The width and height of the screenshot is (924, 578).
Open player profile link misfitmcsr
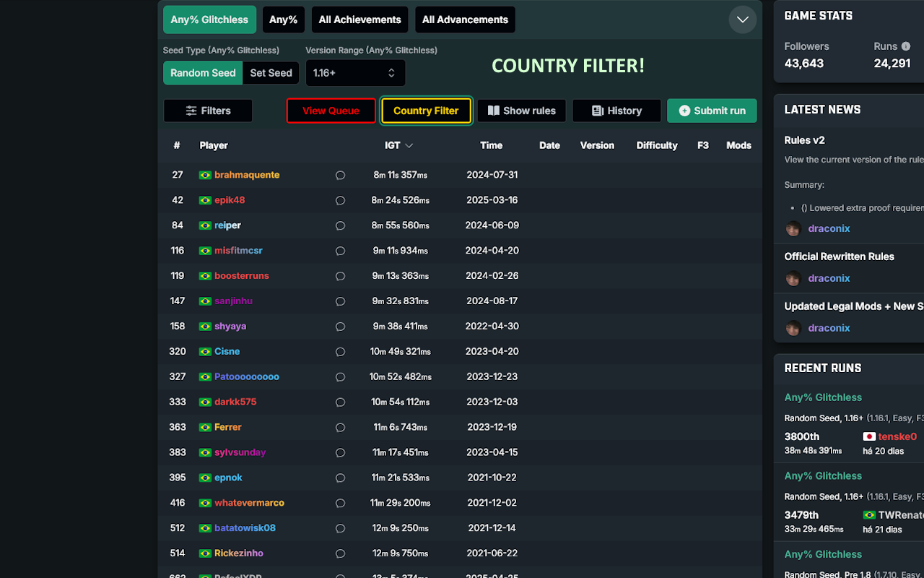[x=238, y=251]
